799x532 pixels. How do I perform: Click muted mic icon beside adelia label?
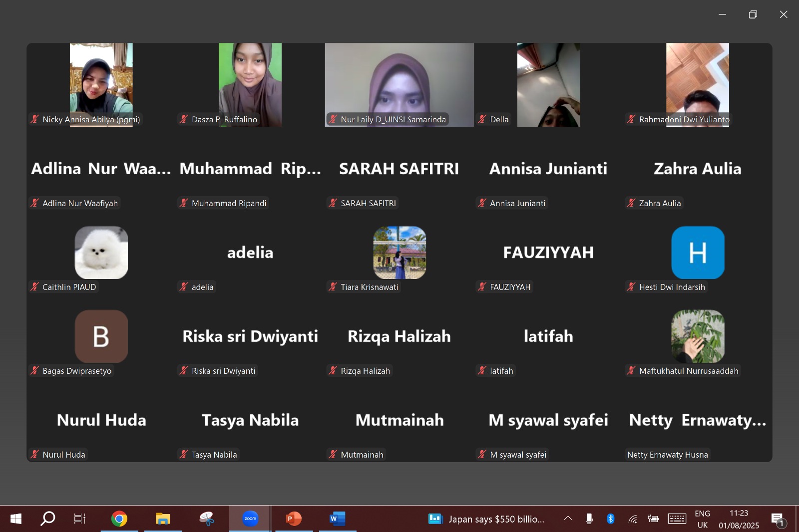[184, 286]
